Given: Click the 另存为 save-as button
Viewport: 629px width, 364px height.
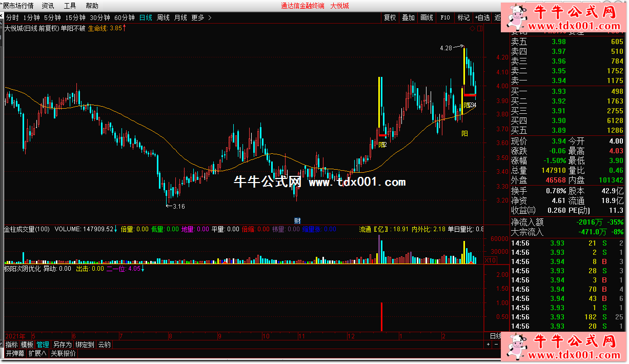Looking at the screenshot, I should point(62,345).
